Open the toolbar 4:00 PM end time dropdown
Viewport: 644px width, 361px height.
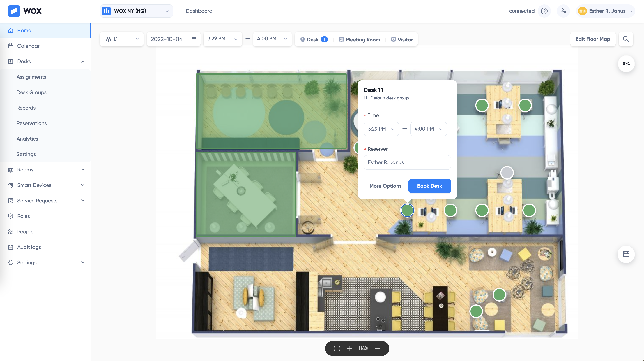[272, 39]
